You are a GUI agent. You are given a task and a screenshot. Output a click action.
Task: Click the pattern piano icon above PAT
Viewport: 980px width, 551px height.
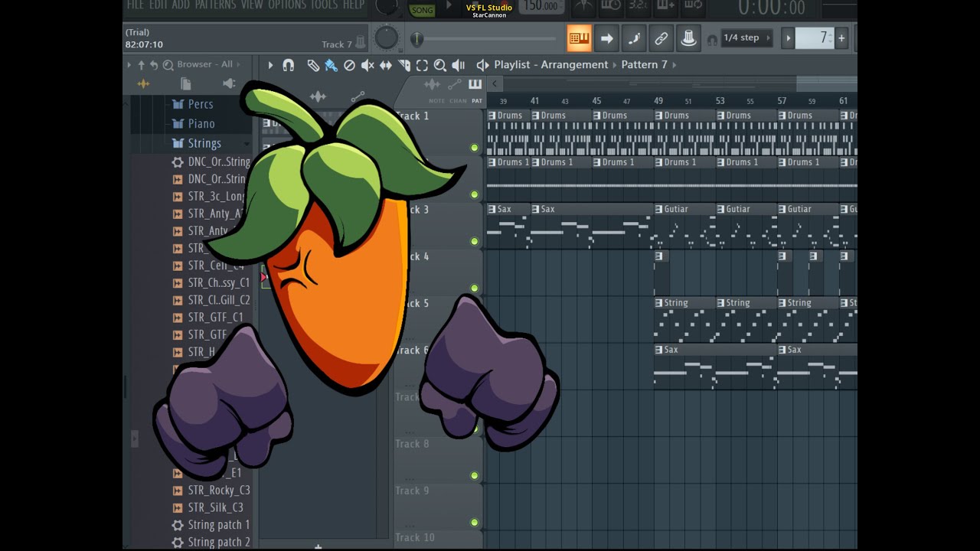coord(475,84)
